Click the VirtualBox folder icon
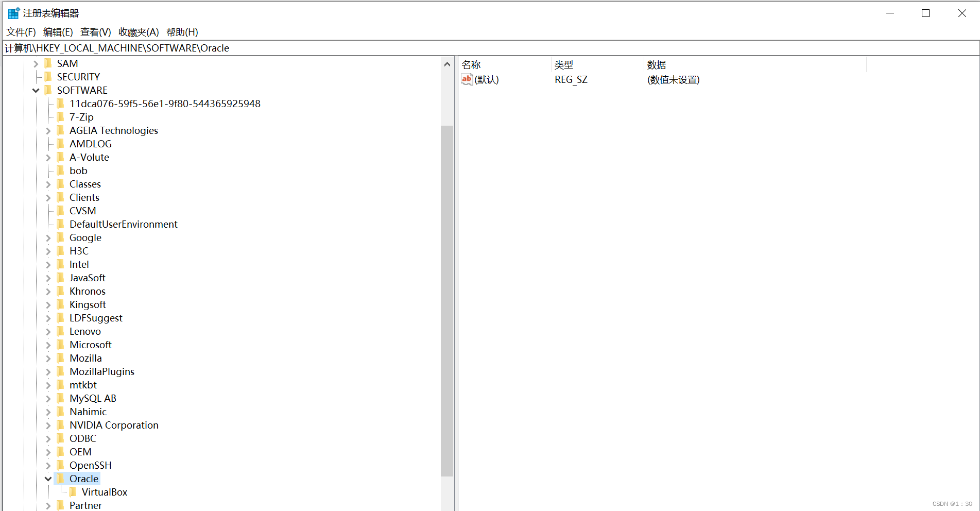The image size is (980, 511). [x=72, y=492]
